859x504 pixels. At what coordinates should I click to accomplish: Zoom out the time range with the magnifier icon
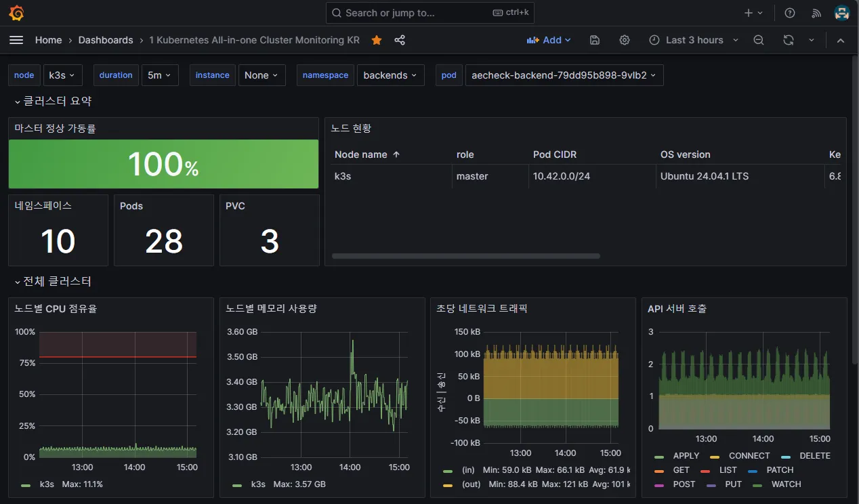point(758,40)
